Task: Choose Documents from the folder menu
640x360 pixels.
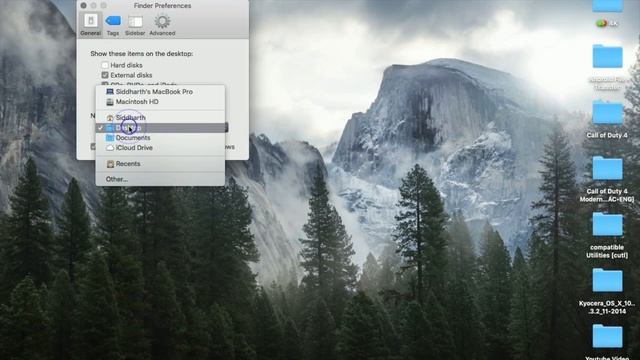Action: (160, 138)
